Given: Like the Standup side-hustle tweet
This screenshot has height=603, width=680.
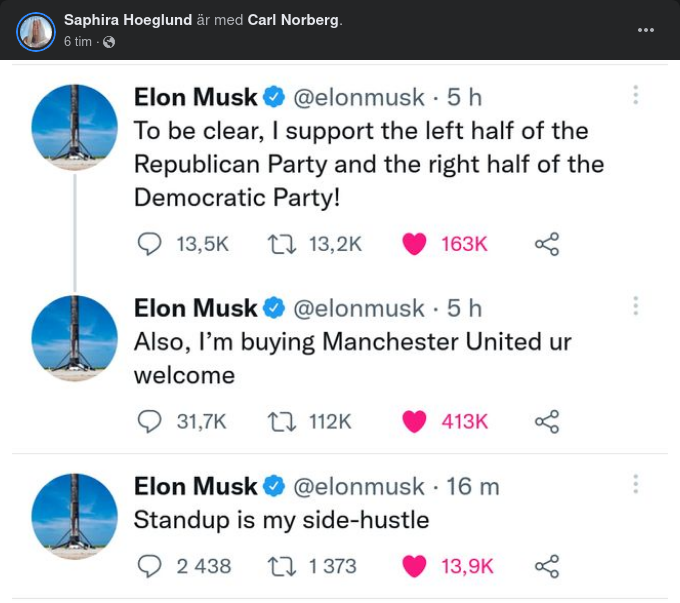Looking at the screenshot, I should [x=414, y=566].
